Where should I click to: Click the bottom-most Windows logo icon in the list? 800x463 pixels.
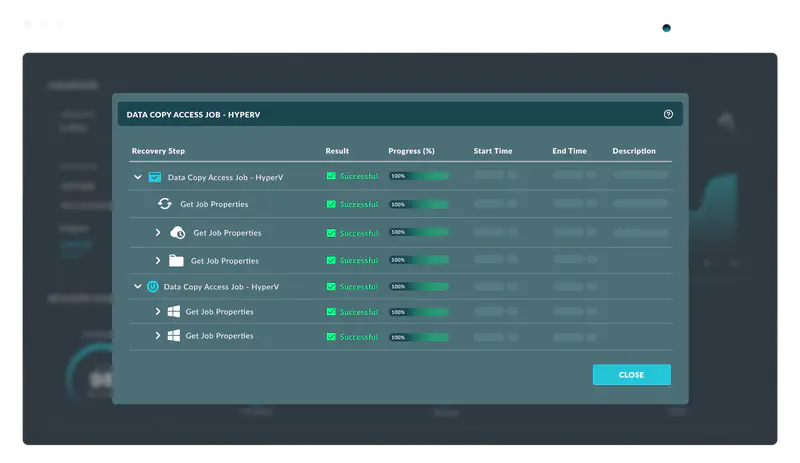tap(173, 335)
